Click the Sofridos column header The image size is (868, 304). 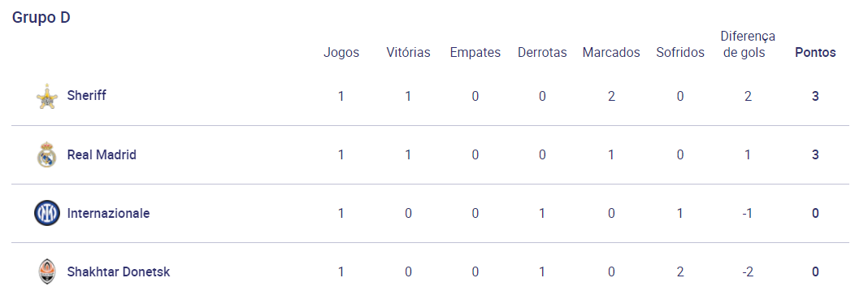click(x=679, y=53)
